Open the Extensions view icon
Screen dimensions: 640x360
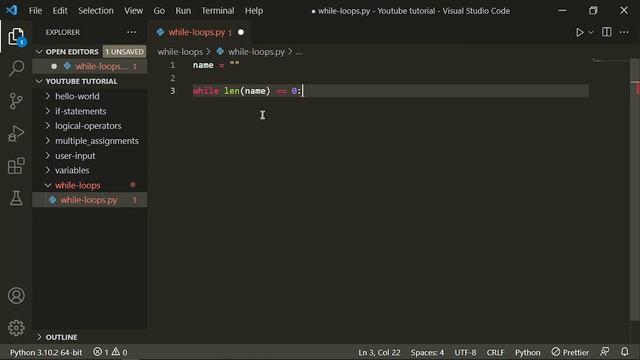point(16,166)
